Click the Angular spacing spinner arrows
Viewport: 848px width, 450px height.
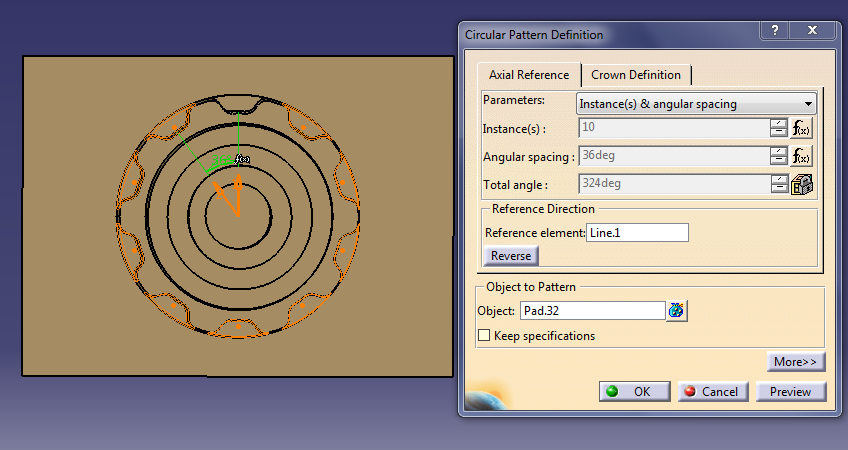click(778, 156)
